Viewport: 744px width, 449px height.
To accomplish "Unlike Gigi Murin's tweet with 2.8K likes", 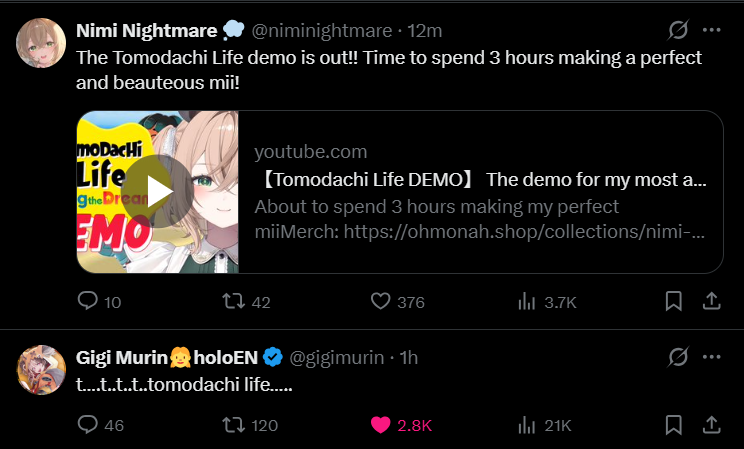I will pyautogui.click(x=381, y=425).
